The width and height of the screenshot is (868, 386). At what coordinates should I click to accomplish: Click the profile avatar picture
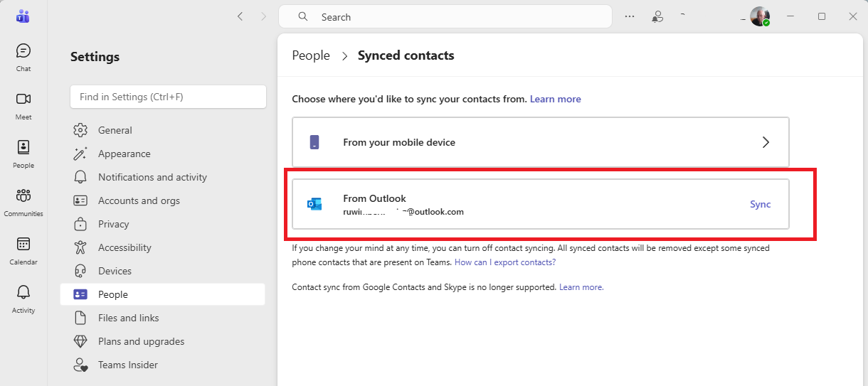760,16
